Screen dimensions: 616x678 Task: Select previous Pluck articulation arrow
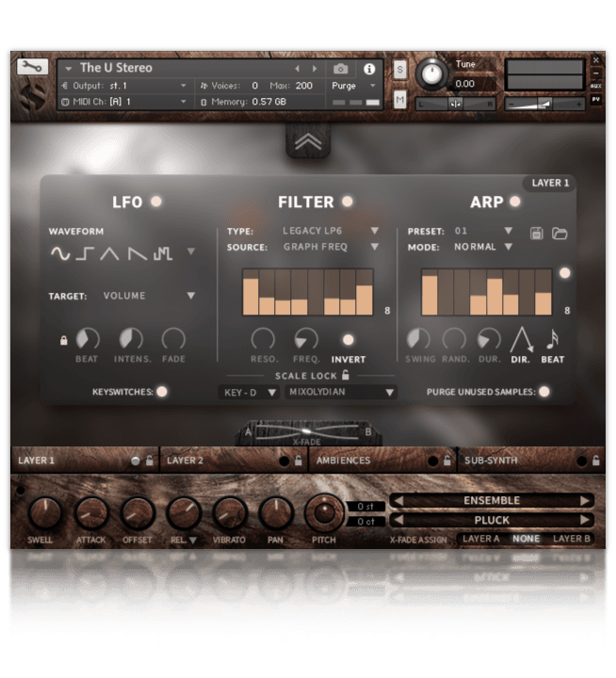pyautogui.click(x=398, y=520)
